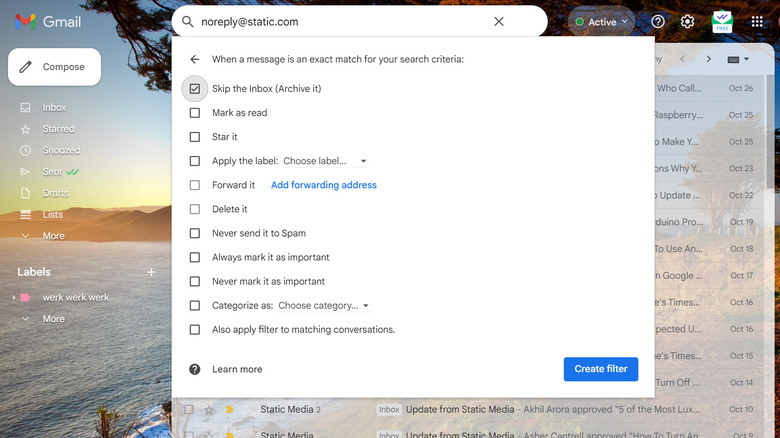Go back with the filter arrow
780x438 pixels.
click(x=195, y=60)
